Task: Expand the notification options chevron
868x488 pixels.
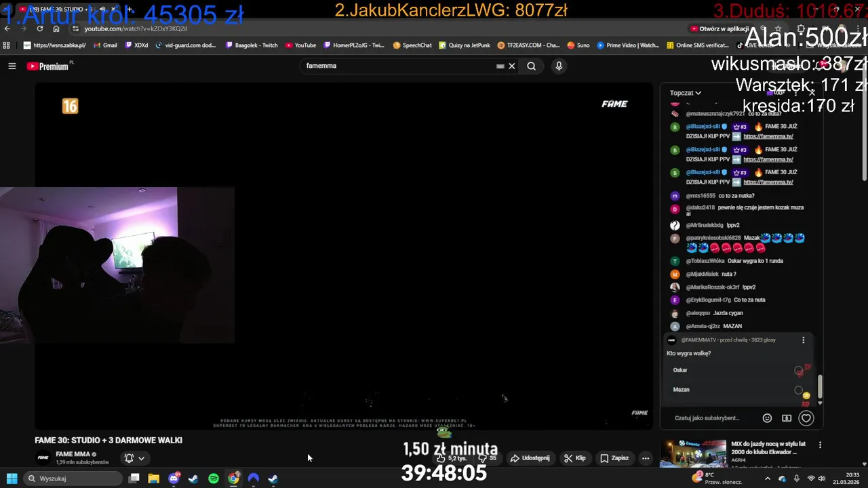Action: [x=141, y=458]
